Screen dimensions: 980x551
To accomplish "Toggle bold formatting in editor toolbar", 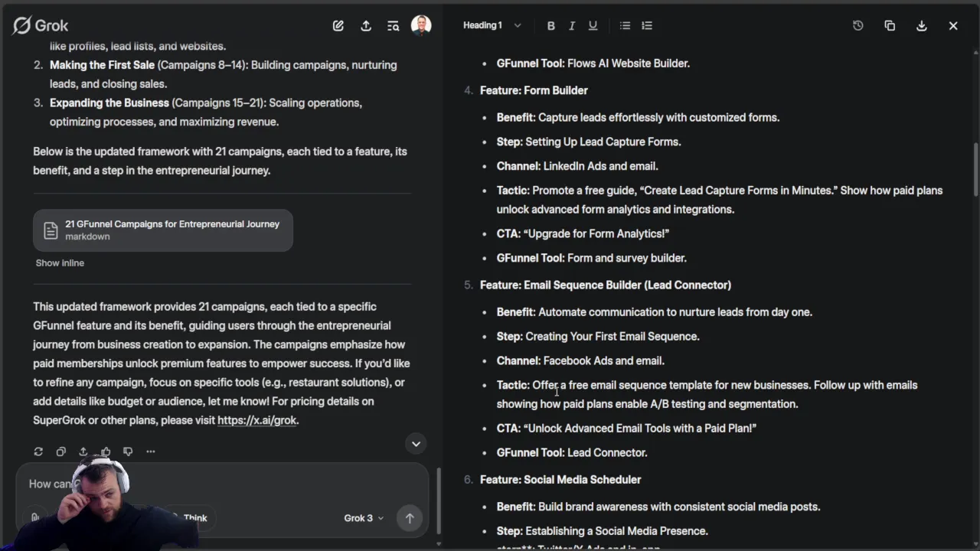I will coord(550,26).
